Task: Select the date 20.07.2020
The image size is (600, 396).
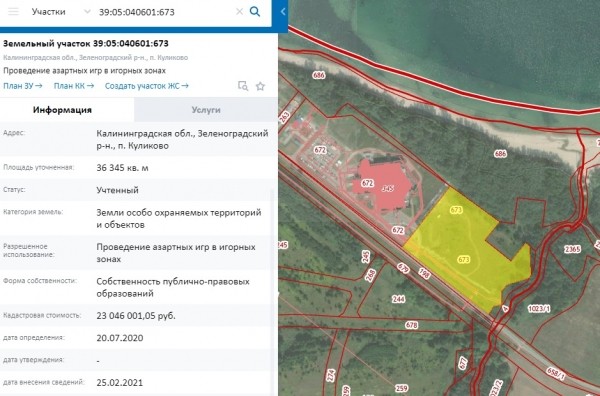Action: coord(120,338)
